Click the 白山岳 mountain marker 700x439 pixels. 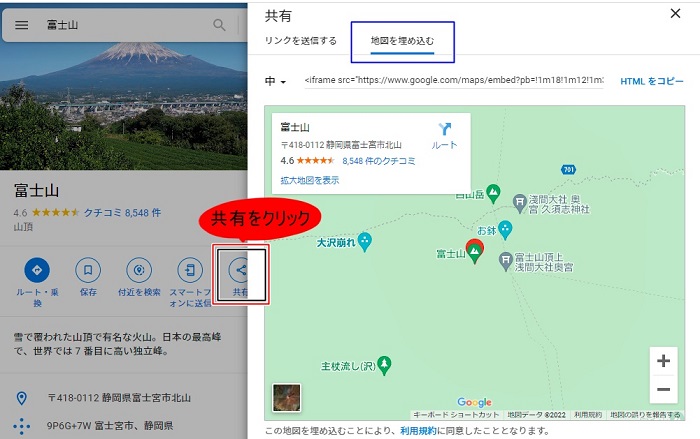(493, 193)
